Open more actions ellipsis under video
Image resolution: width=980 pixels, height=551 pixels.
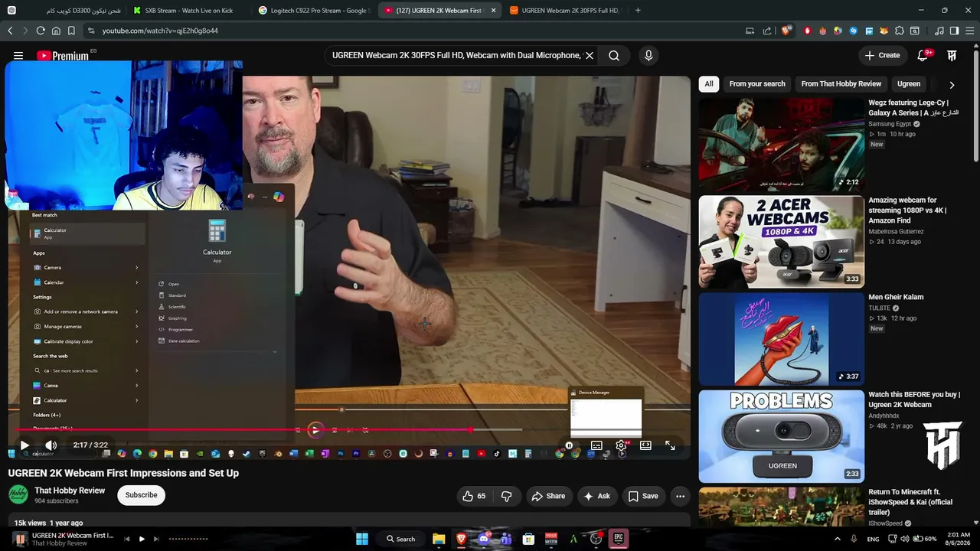[680, 496]
